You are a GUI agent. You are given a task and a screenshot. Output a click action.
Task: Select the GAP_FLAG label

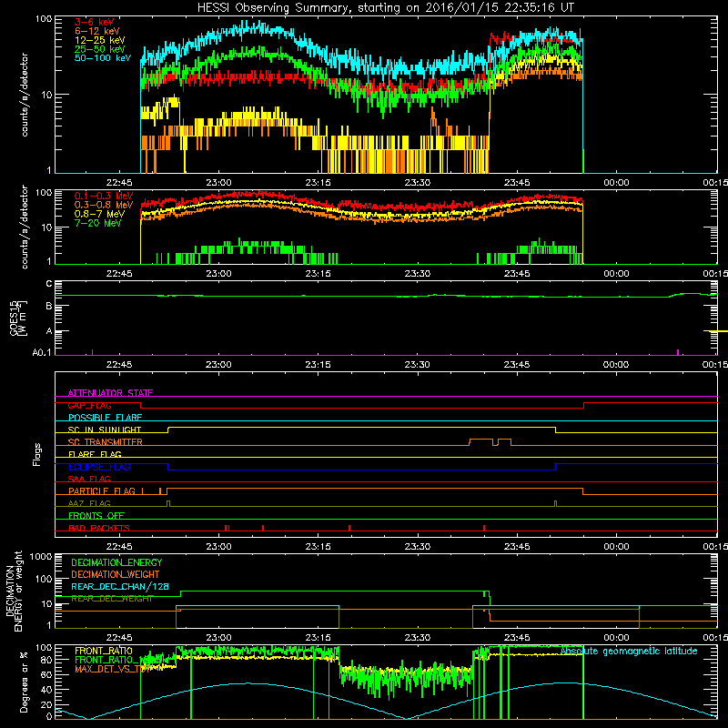[89, 405]
